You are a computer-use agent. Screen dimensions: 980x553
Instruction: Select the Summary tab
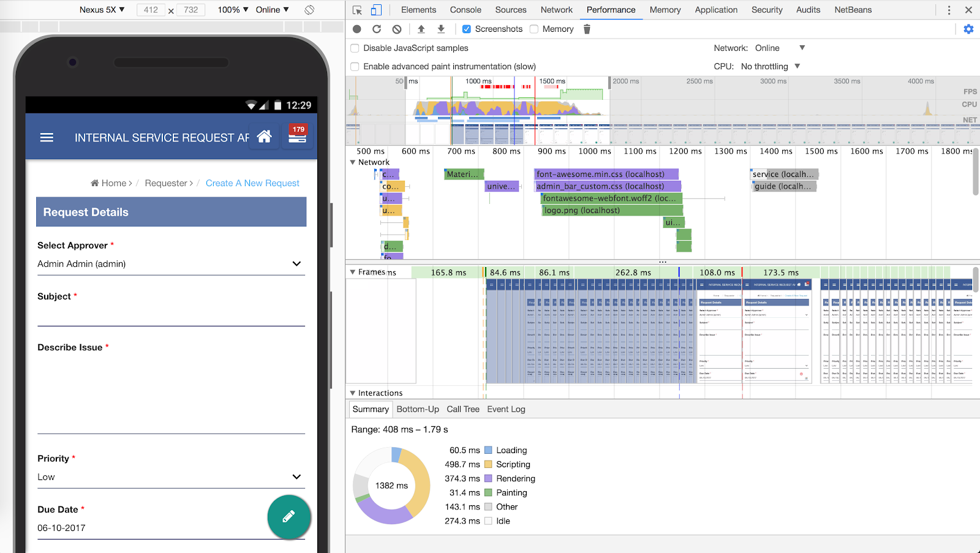(x=371, y=409)
